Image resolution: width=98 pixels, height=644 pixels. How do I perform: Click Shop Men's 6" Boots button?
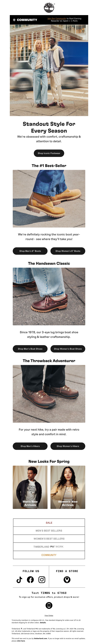click(x=30, y=251)
